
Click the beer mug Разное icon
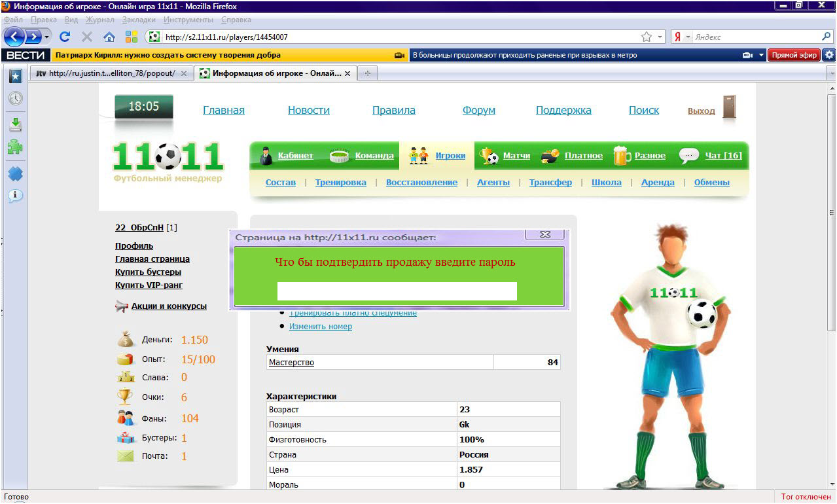[621, 156]
